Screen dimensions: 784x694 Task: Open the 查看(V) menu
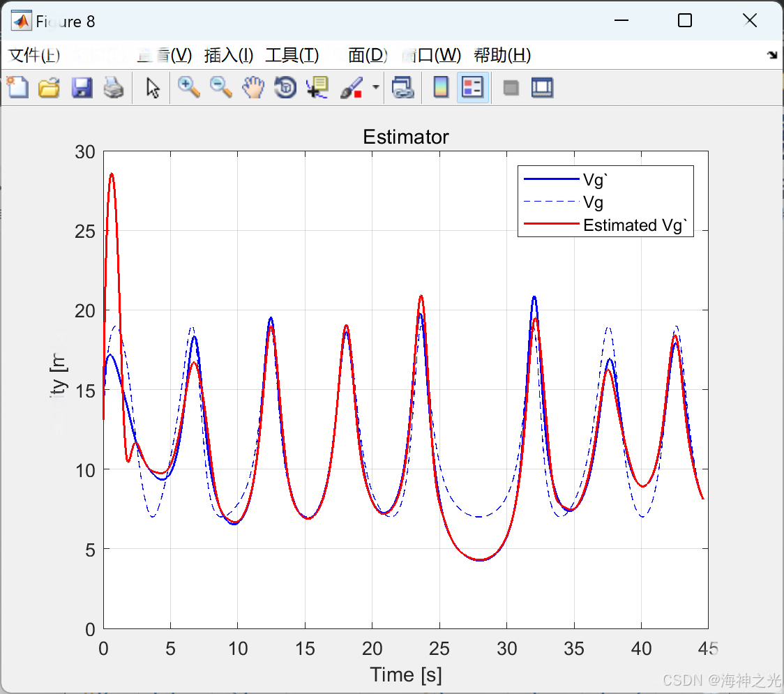(165, 55)
